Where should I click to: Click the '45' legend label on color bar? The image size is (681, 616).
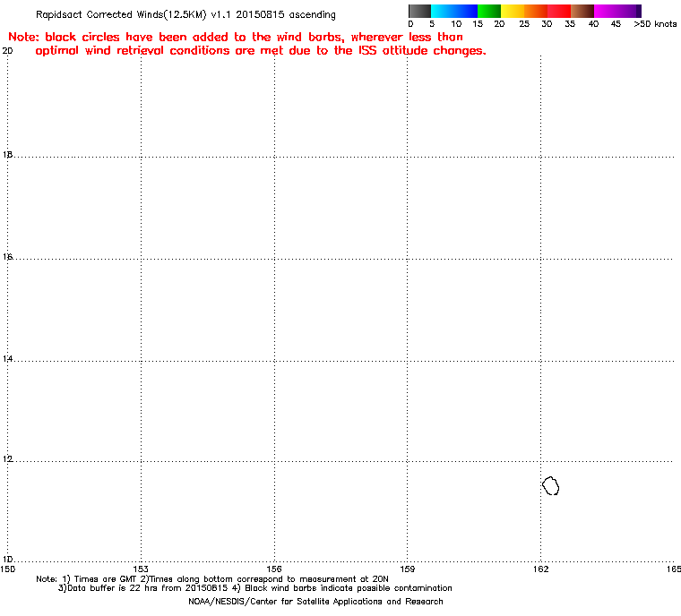tap(616, 24)
